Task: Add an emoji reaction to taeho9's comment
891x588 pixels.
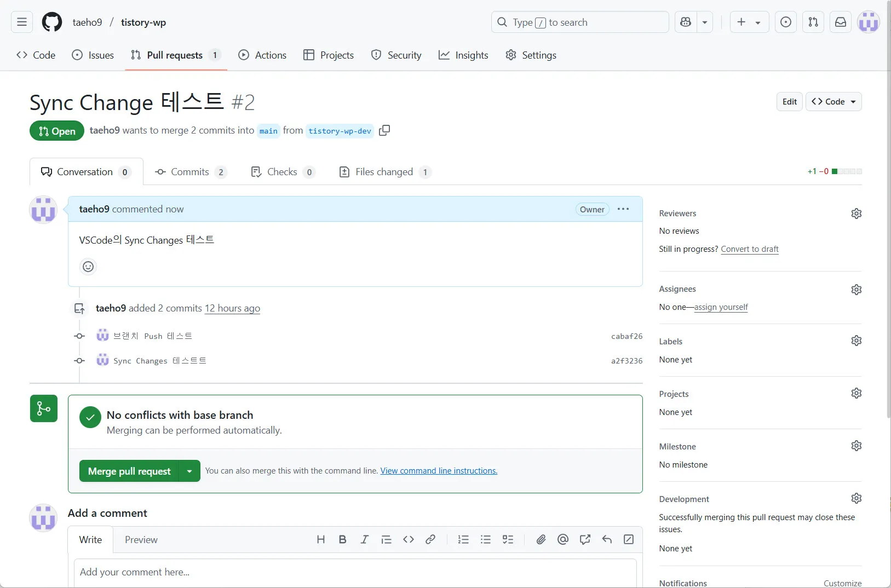Action: click(x=88, y=267)
